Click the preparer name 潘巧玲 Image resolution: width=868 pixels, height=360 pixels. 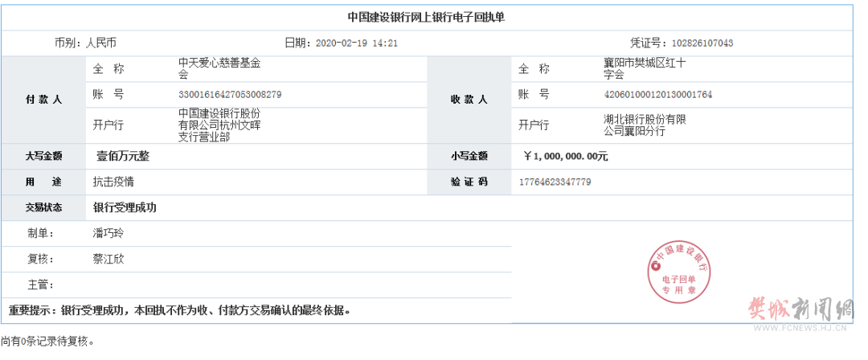pyautogui.click(x=108, y=233)
